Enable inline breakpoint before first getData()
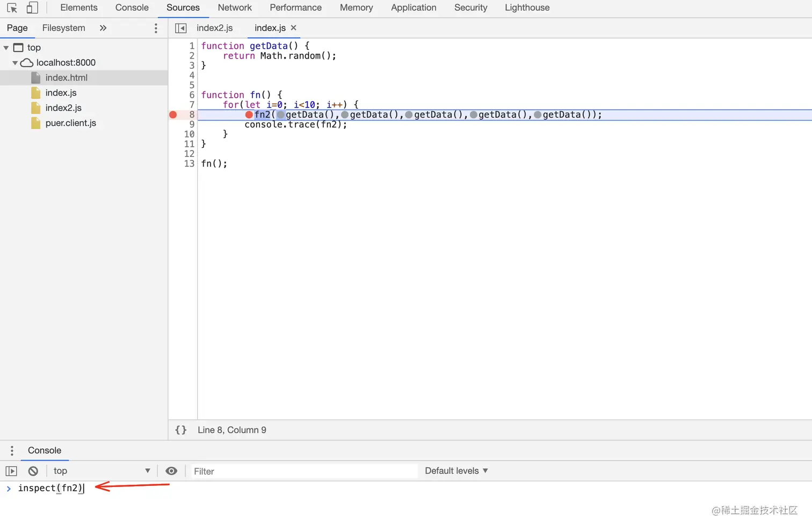Viewport: 812px width, 530px height. 280,114
